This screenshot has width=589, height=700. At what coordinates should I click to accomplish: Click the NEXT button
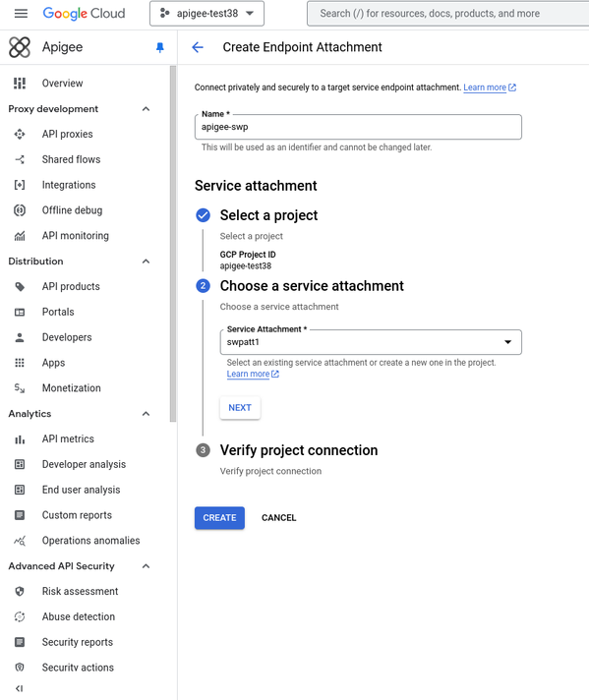tap(240, 408)
